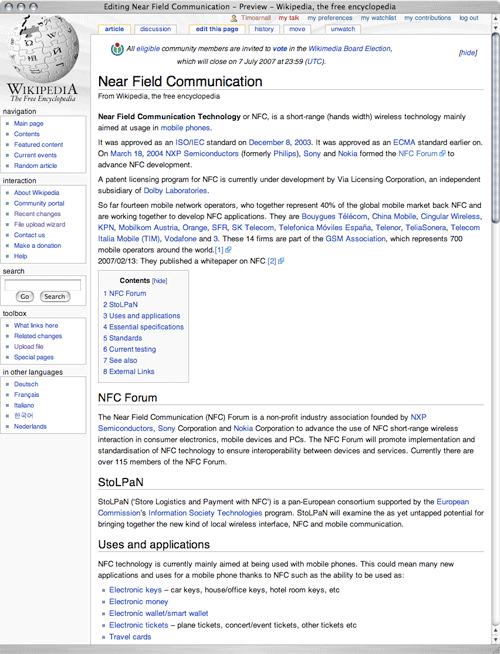Click external link icon after reference [1]
The width and height of the screenshot is (500, 654).
228,250
